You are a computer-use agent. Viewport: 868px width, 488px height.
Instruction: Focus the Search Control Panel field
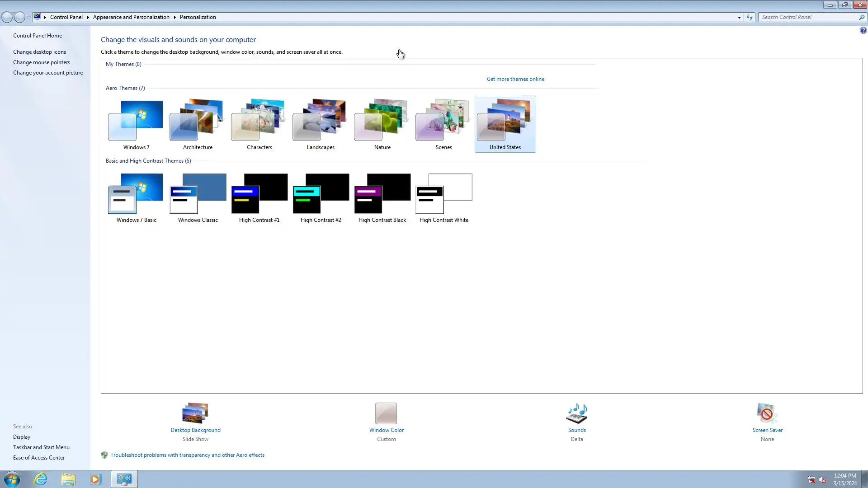tap(808, 17)
